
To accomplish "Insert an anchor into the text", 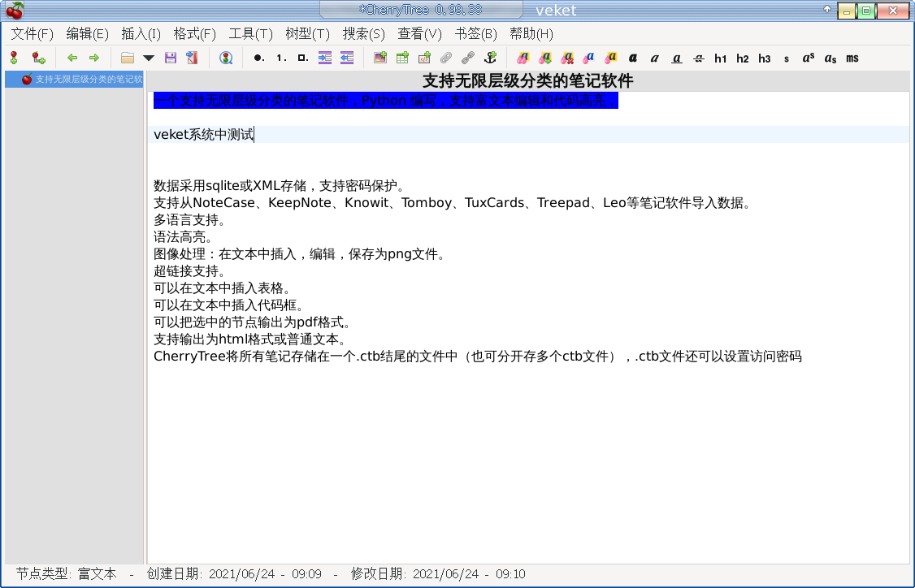I will click(x=490, y=58).
